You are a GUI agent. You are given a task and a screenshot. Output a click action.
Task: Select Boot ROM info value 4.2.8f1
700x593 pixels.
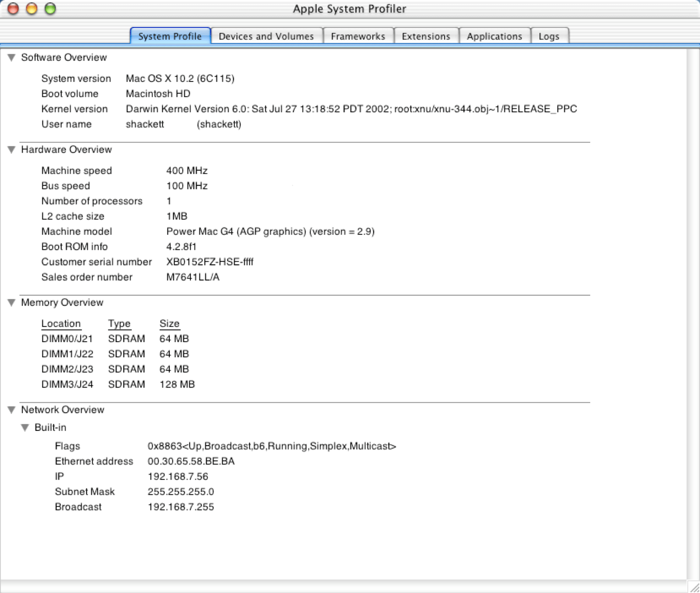(181, 246)
